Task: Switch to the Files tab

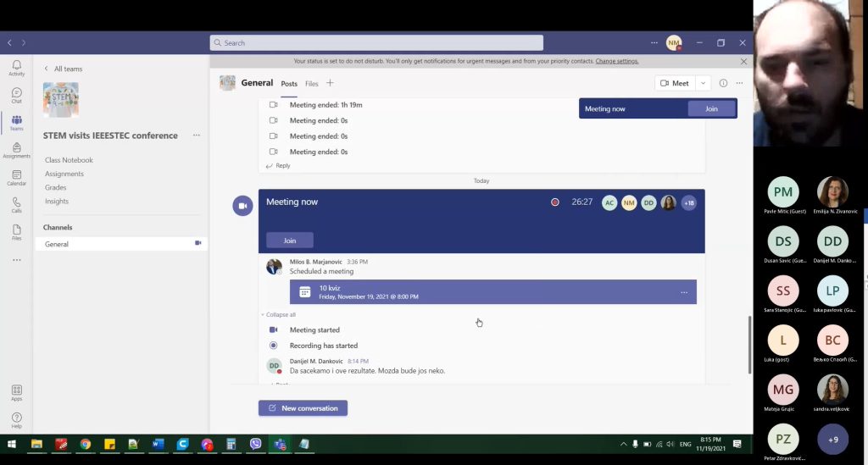Action: click(x=312, y=84)
